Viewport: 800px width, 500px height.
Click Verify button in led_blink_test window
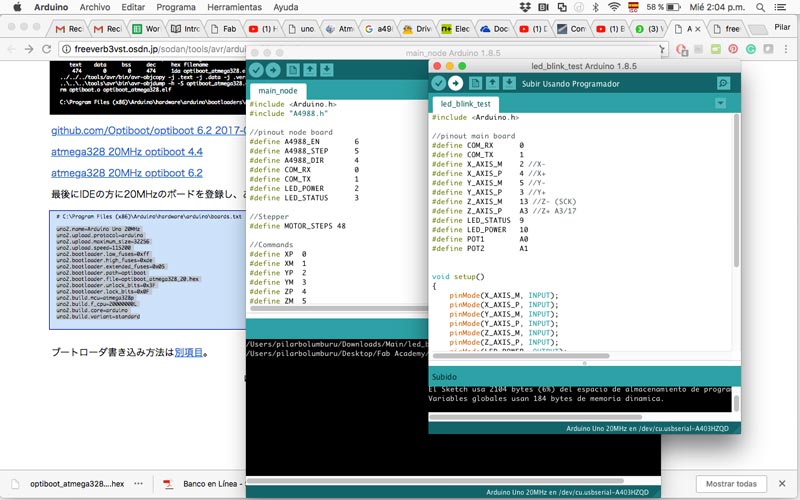pyautogui.click(x=438, y=83)
